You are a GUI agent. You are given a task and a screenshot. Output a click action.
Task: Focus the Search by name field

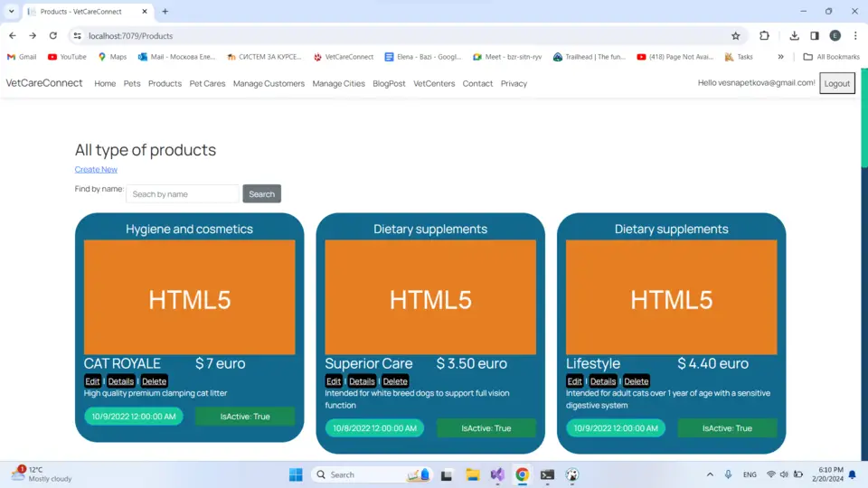tap(183, 193)
